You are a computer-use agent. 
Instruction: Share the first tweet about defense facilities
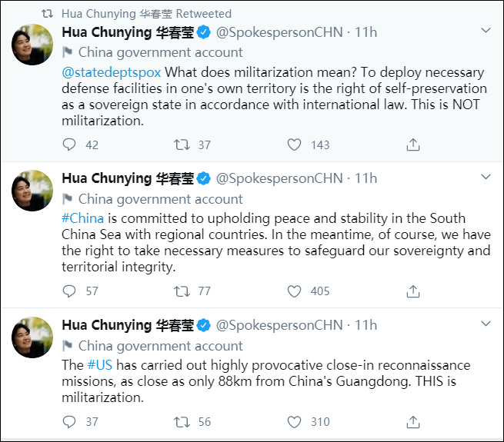pyautogui.click(x=412, y=145)
